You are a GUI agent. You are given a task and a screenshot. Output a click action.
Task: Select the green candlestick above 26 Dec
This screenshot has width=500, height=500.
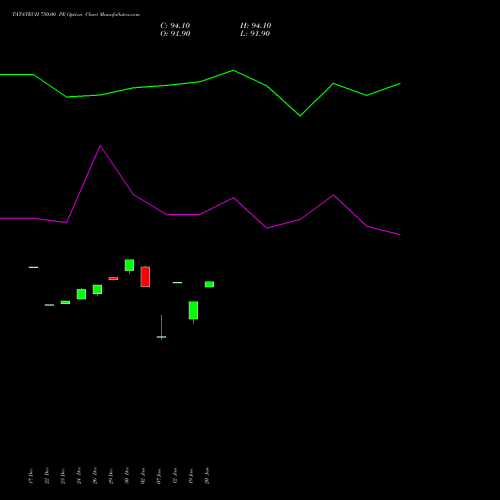pos(97,290)
